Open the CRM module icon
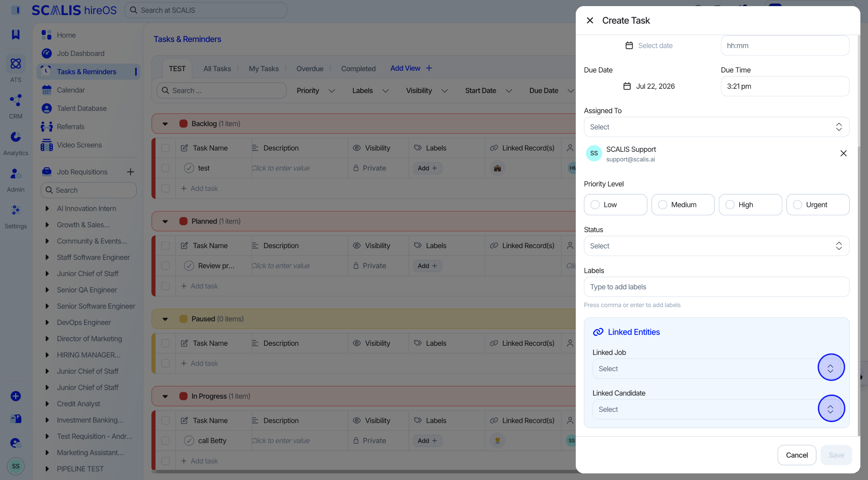Image resolution: width=868 pixels, height=480 pixels. (x=16, y=100)
